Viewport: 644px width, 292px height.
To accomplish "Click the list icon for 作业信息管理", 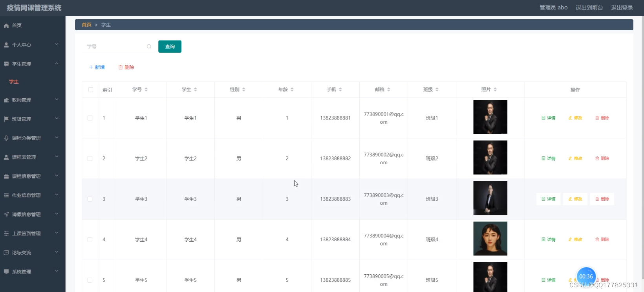I will [x=6, y=195].
